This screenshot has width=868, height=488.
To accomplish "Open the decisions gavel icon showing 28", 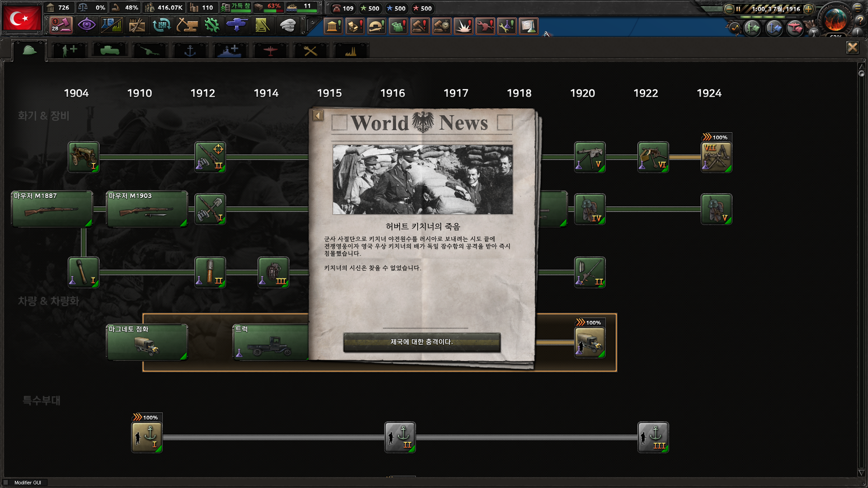I will [61, 25].
